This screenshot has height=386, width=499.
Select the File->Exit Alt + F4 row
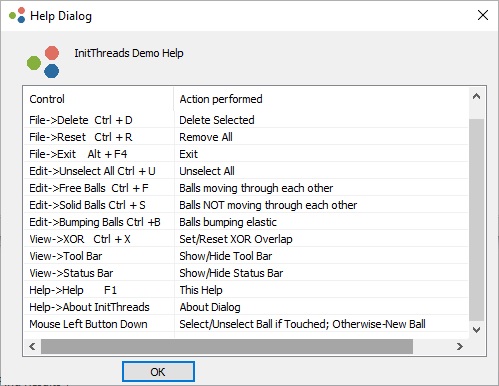(x=246, y=154)
